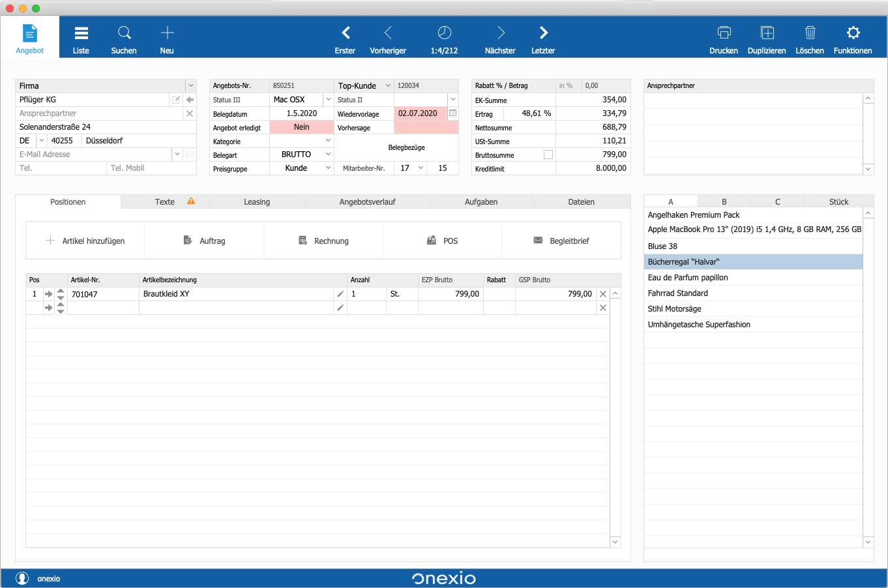Edit Brautkleid XY description with the pencil icon

(340, 294)
